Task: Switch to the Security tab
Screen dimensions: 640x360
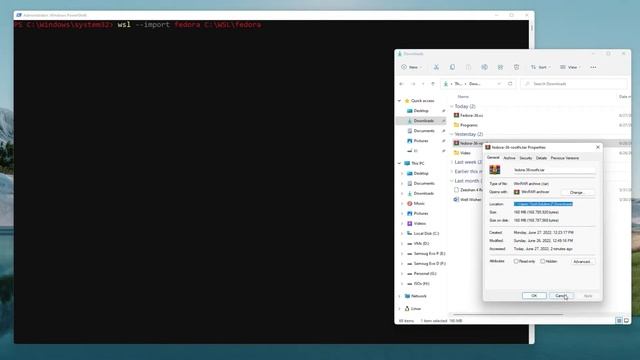Action: click(526, 158)
